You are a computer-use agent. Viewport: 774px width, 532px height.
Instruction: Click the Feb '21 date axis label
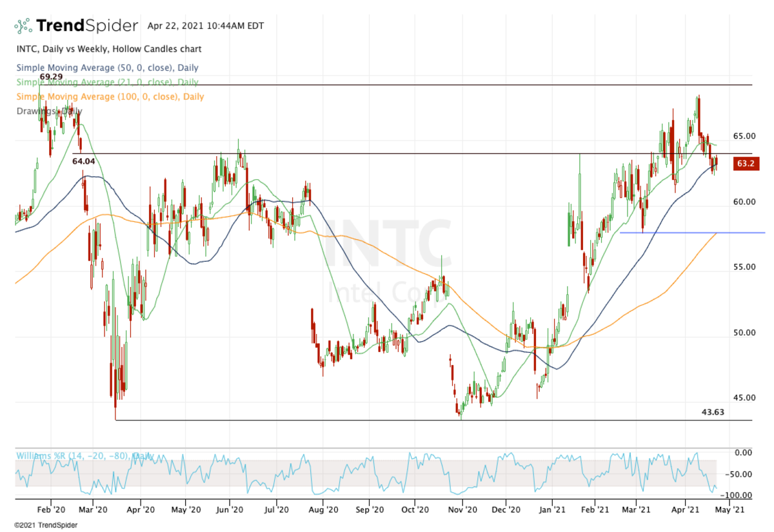[x=594, y=509]
